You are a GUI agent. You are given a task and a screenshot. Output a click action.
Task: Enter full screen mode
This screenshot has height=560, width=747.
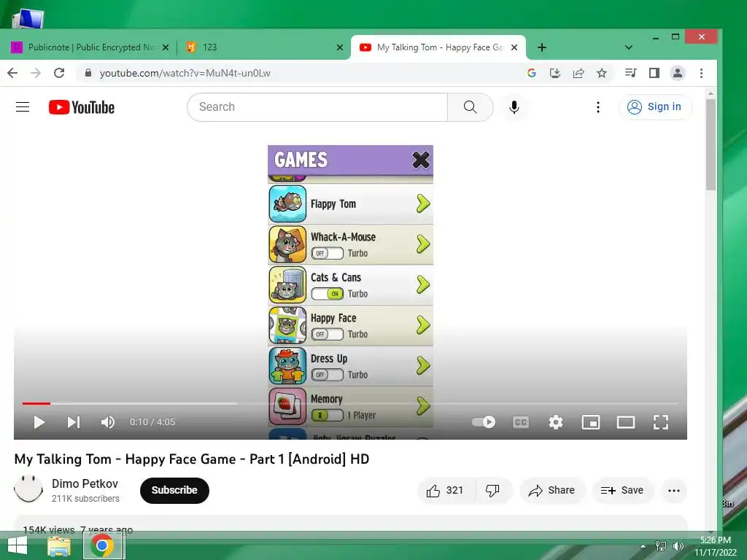tap(661, 422)
